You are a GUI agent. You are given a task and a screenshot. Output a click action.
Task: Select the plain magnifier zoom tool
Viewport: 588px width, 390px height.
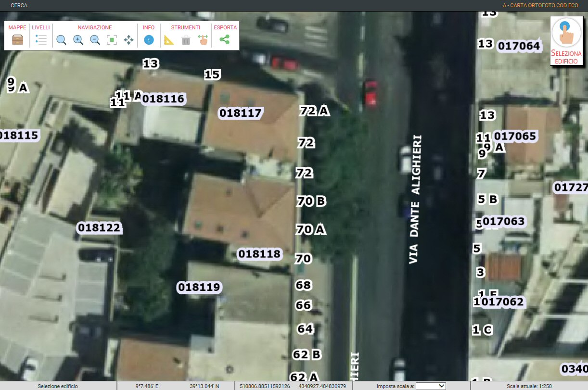tap(61, 40)
